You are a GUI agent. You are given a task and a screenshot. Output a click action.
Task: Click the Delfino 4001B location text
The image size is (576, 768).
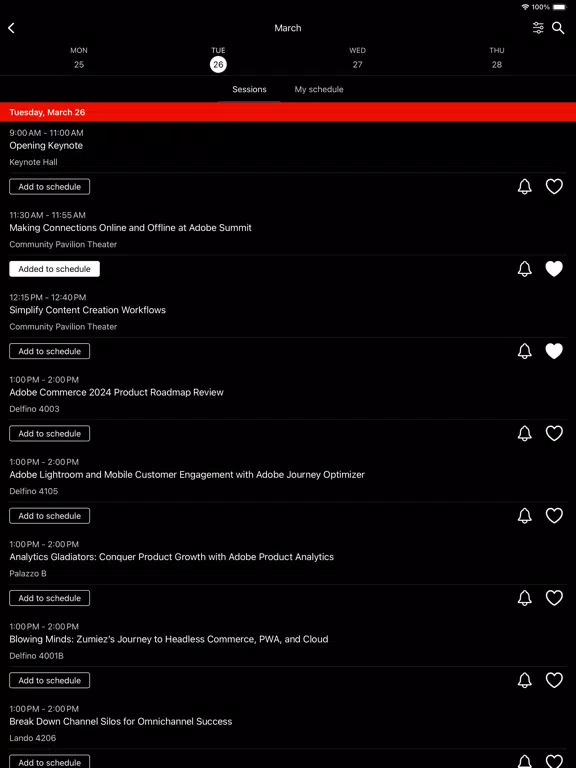(36, 656)
